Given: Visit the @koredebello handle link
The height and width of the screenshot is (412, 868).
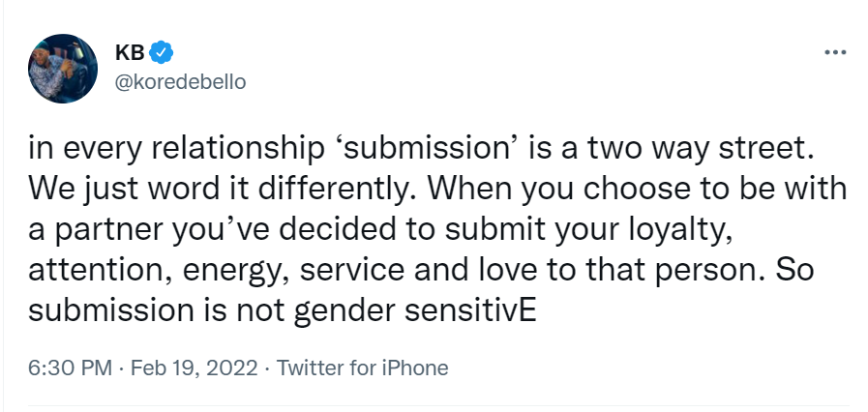Looking at the screenshot, I should pyautogui.click(x=180, y=82).
